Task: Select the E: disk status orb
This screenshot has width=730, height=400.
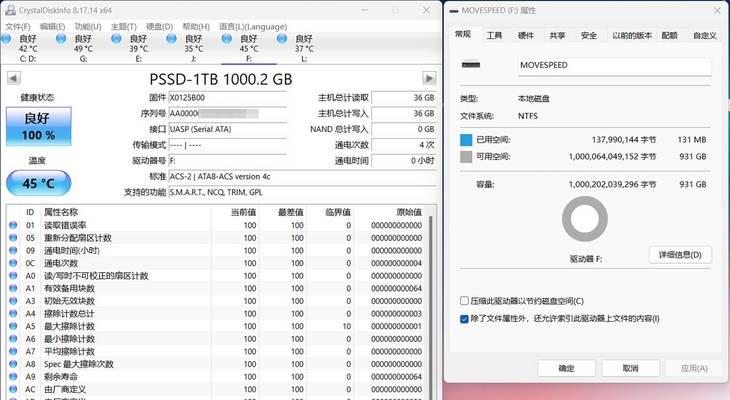Action: pos(116,39)
